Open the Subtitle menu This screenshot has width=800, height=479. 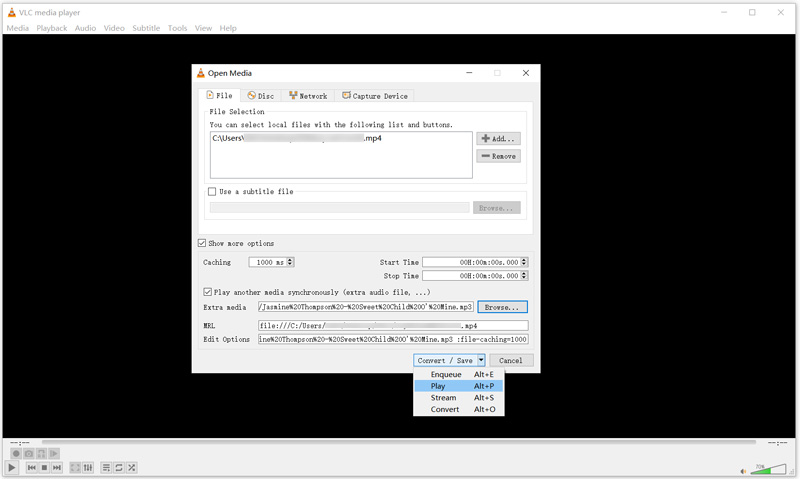click(146, 28)
